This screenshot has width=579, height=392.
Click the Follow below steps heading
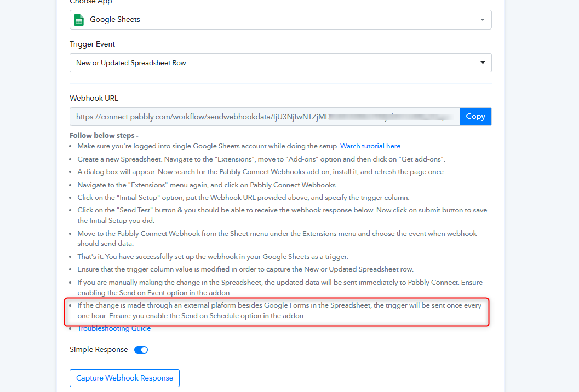(x=104, y=135)
